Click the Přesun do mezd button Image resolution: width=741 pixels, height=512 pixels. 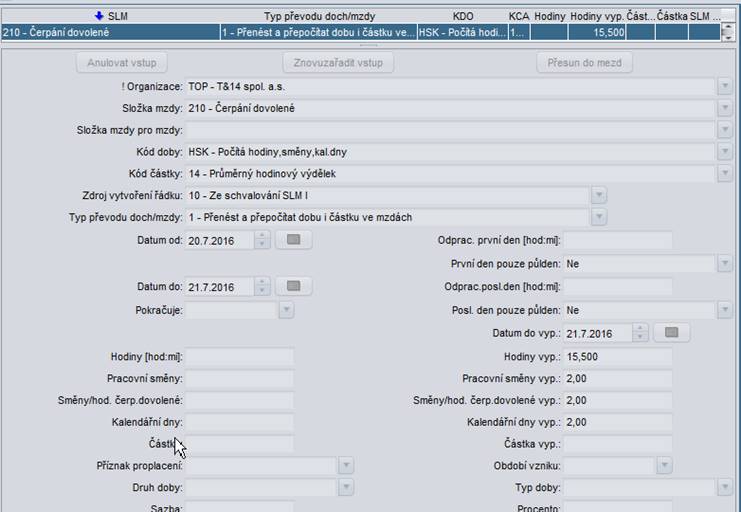click(585, 63)
